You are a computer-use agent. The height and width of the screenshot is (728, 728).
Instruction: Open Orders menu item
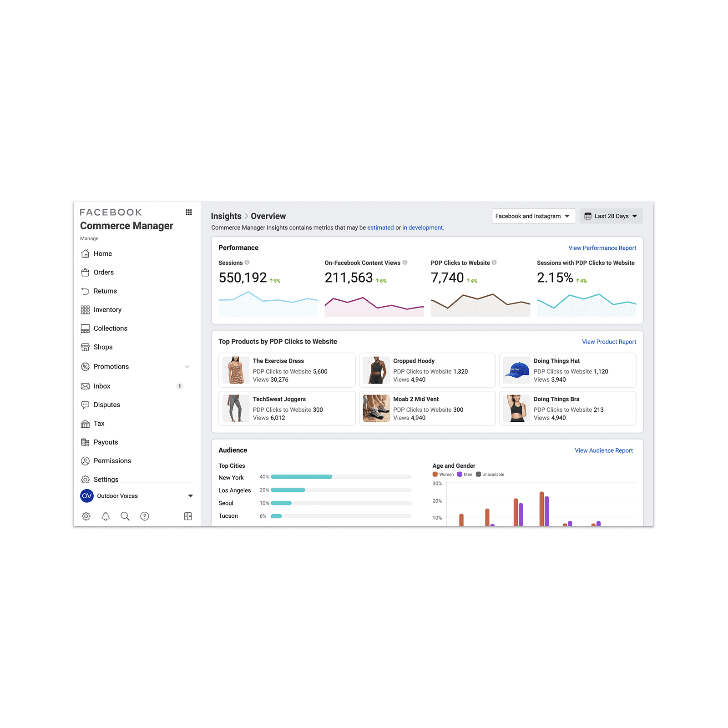[x=104, y=272]
